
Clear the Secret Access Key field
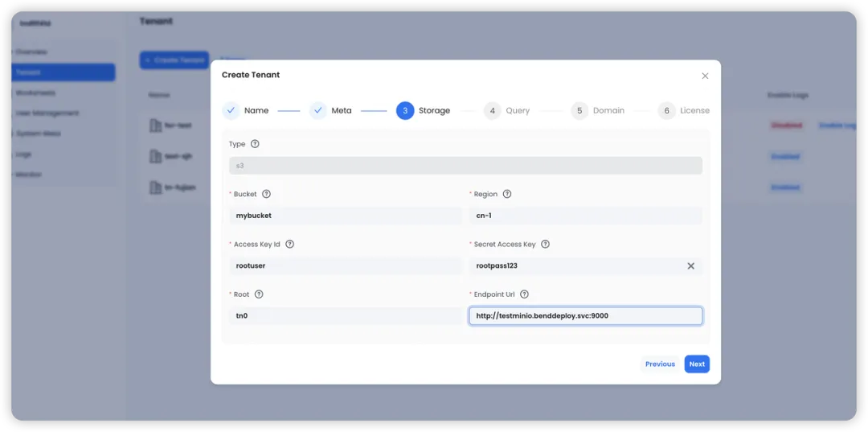click(x=691, y=265)
